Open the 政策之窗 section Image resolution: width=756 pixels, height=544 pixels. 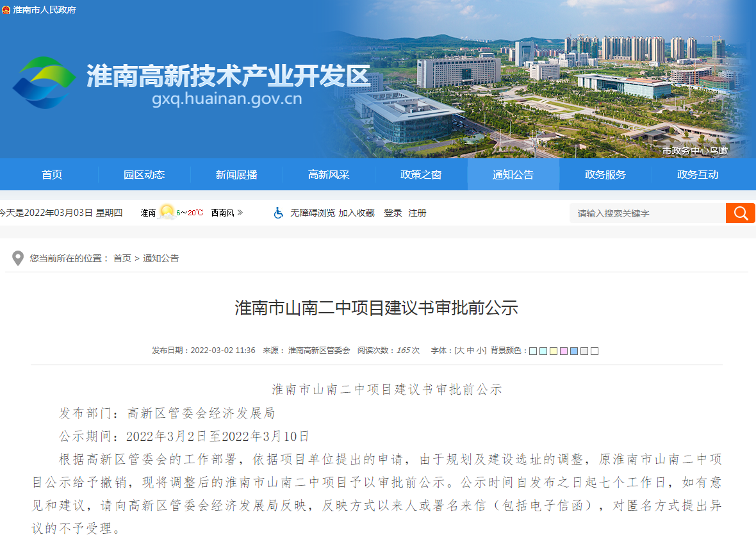click(x=422, y=174)
